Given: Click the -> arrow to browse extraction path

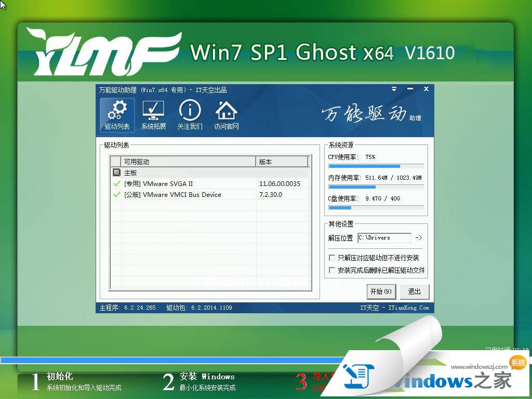Looking at the screenshot, I should pyautogui.click(x=418, y=237).
